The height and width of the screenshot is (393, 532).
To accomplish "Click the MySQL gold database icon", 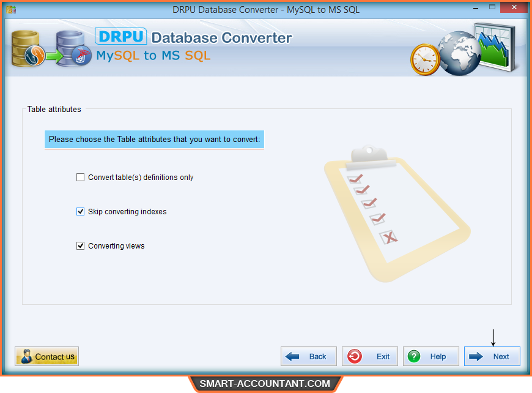I will point(27,48).
